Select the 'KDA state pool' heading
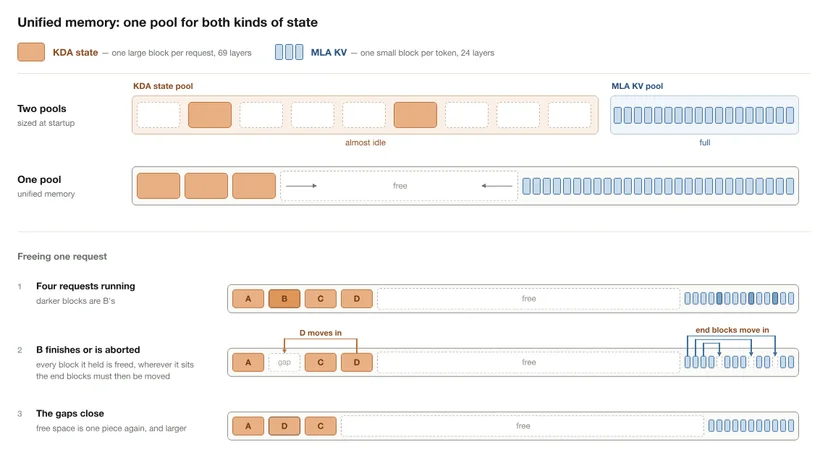Viewport: 828px width, 458px height. pyautogui.click(x=163, y=86)
